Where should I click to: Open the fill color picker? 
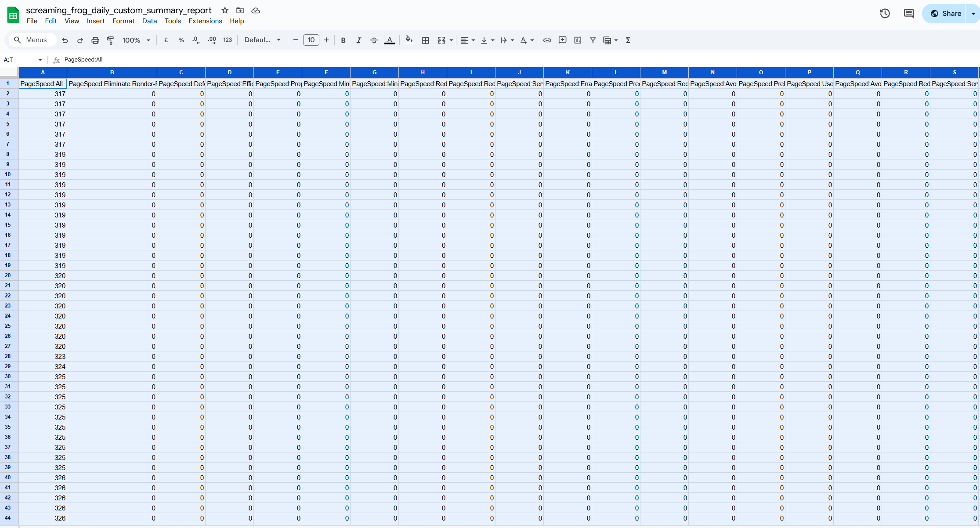pyautogui.click(x=409, y=40)
